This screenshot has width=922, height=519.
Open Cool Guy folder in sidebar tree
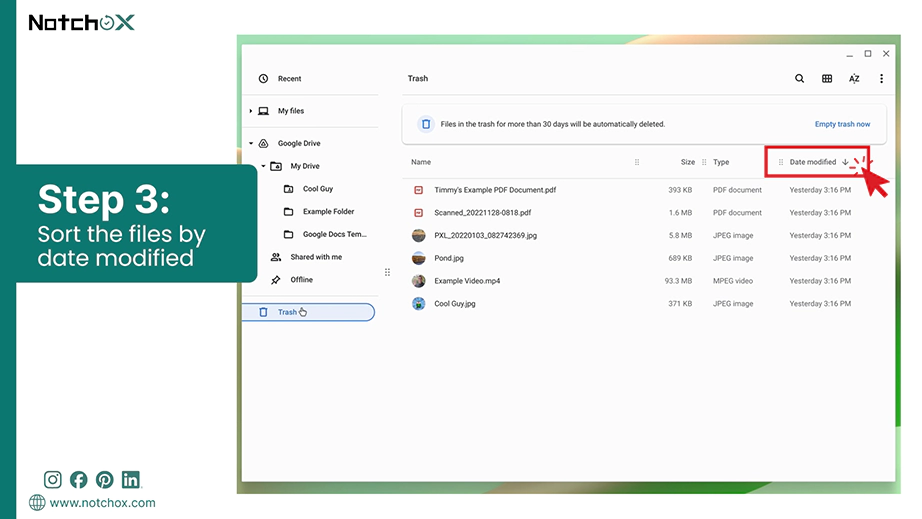click(x=318, y=189)
